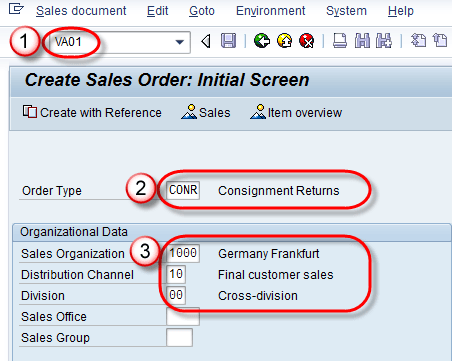The image size is (452, 361).
Task: Print using the printer icon
Action: (340, 41)
